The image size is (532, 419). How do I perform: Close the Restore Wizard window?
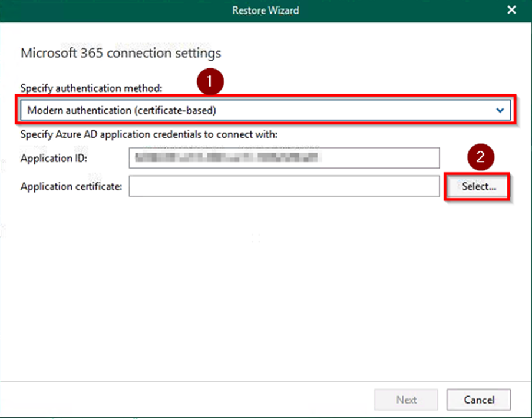coord(511,10)
